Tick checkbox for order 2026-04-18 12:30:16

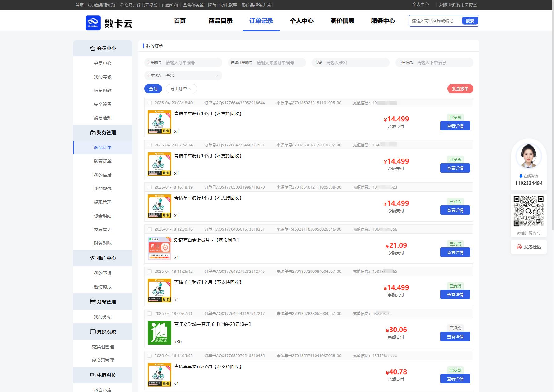point(150,229)
